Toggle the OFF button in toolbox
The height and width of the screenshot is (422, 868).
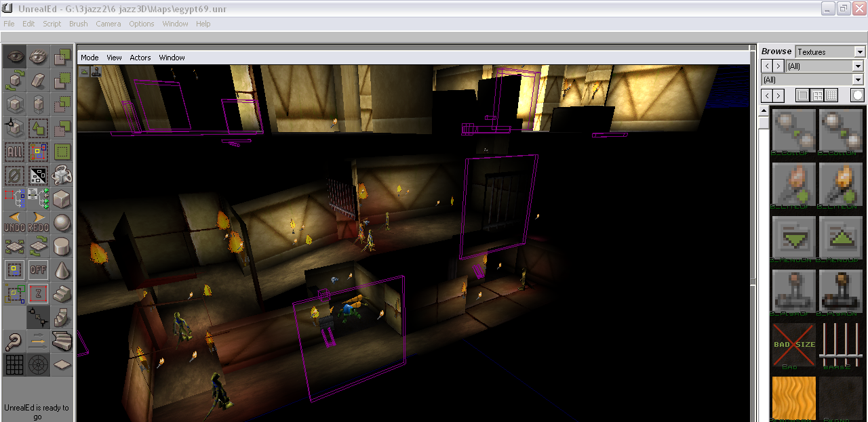point(38,270)
